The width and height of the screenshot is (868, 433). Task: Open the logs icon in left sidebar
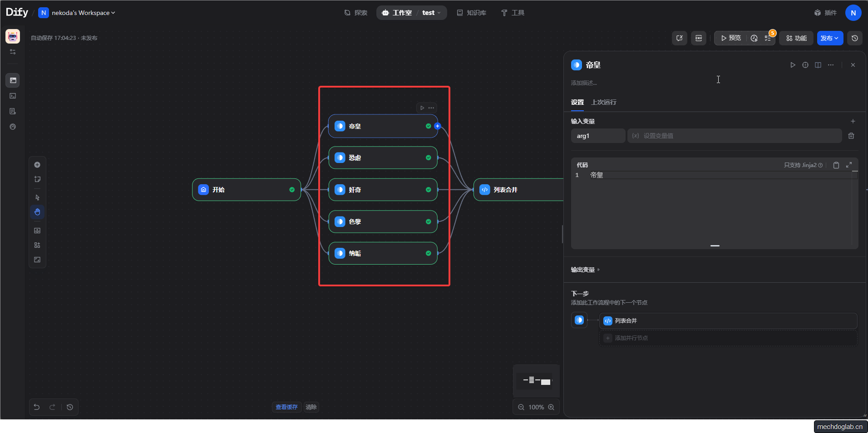pyautogui.click(x=13, y=111)
